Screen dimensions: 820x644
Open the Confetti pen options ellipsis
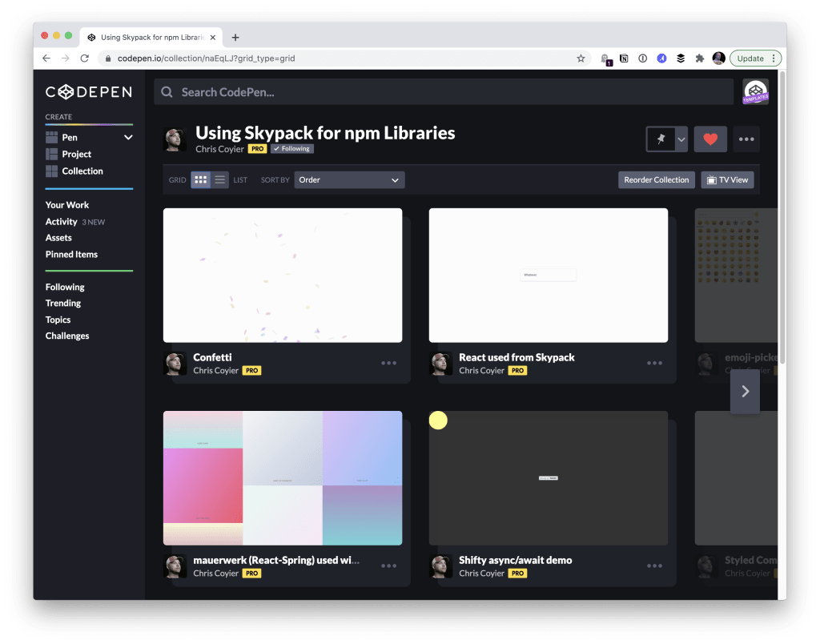point(388,363)
